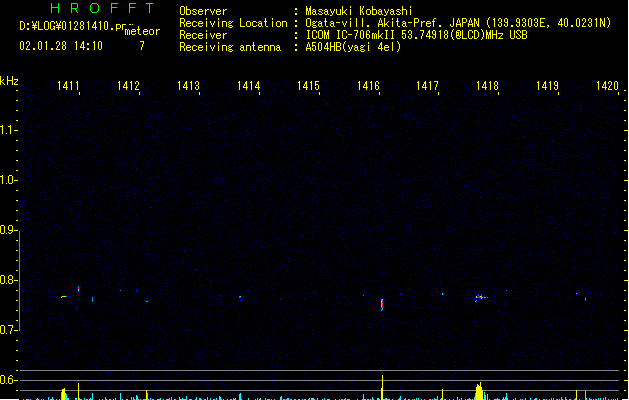Click the vertical meteor echo streak at 1416

382,305
